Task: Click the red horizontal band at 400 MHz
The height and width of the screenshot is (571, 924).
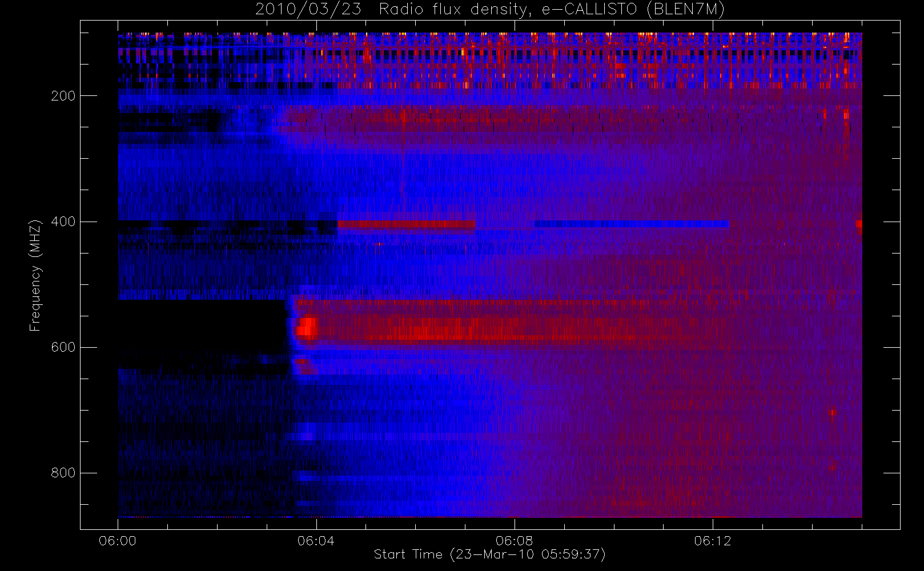Action: [406, 224]
